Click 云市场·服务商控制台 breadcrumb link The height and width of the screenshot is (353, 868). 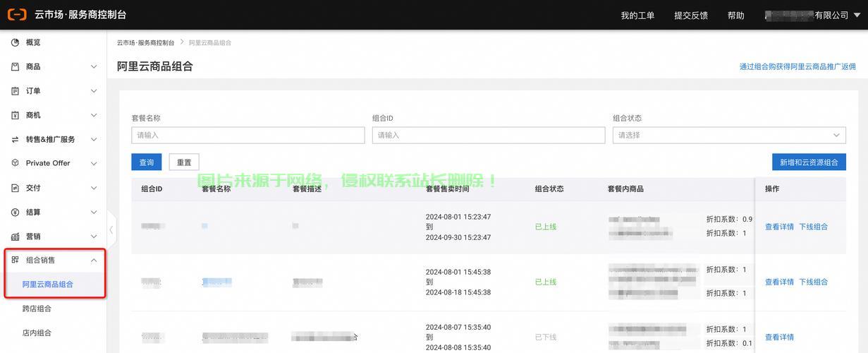[145, 43]
